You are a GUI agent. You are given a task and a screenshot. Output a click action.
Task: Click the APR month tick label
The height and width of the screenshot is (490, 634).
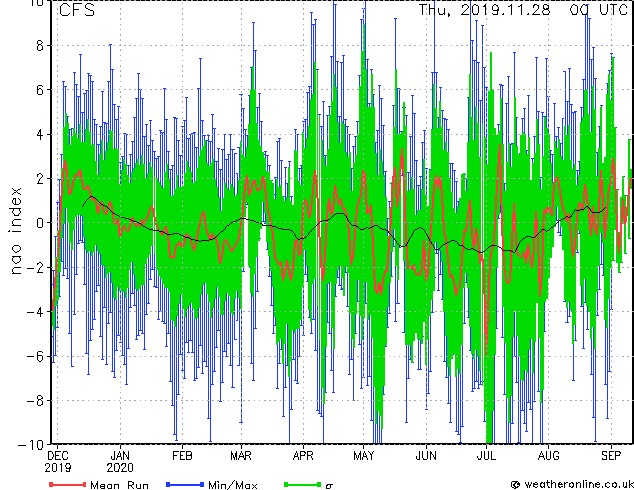pyautogui.click(x=302, y=453)
